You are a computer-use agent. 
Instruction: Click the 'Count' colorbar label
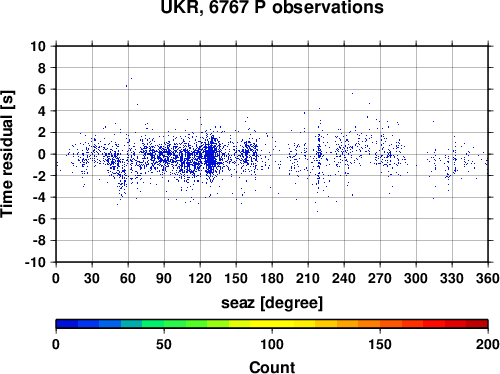pos(272,367)
